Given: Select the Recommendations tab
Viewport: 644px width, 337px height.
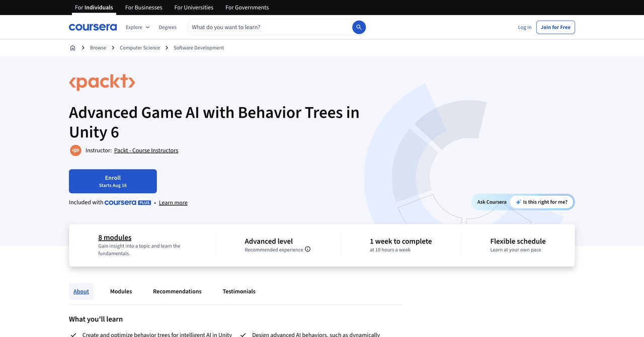Looking at the screenshot, I should (177, 292).
